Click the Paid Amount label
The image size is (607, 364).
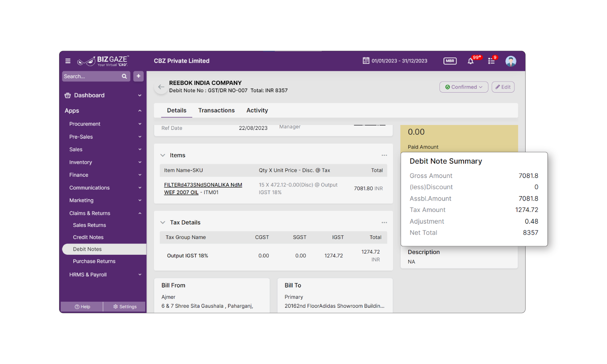point(423,147)
